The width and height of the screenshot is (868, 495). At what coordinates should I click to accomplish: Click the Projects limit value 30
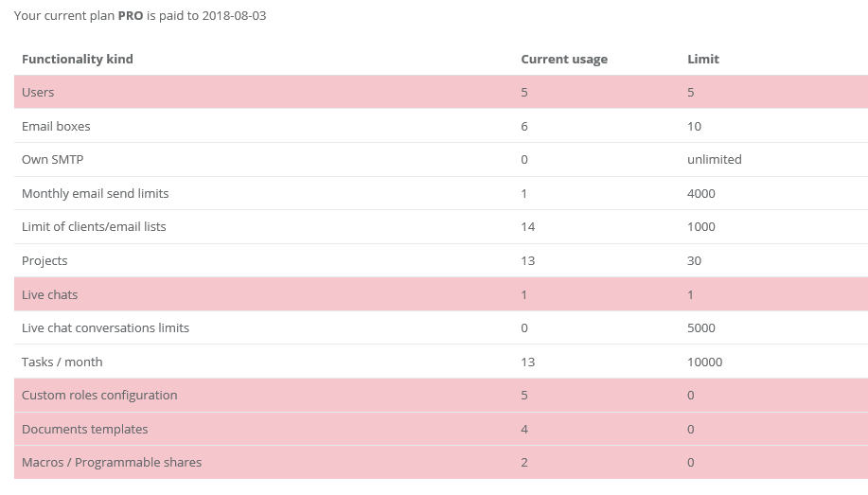pyautogui.click(x=695, y=261)
